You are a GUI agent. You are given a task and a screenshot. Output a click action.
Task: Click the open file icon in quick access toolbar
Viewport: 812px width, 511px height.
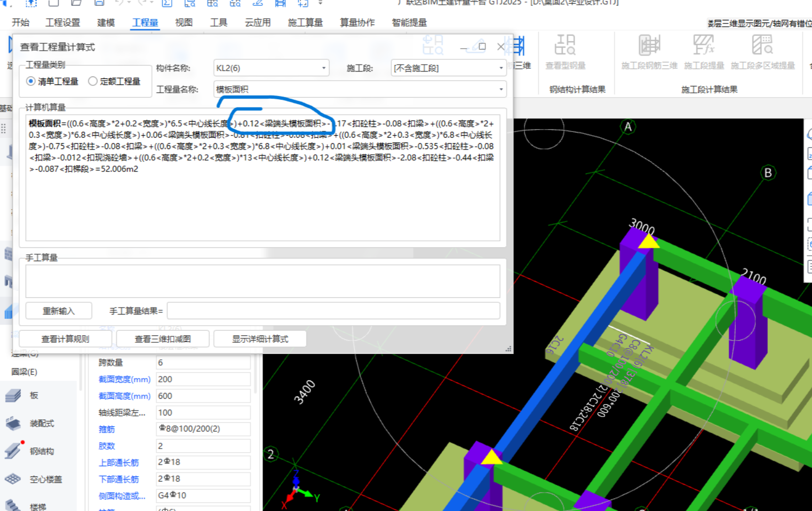point(76,3)
